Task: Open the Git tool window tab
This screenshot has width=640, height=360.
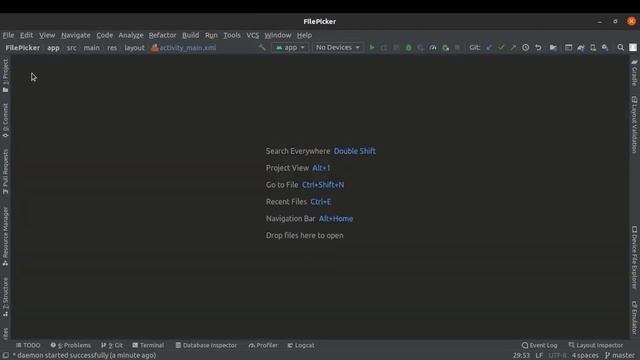Action: click(x=112, y=345)
